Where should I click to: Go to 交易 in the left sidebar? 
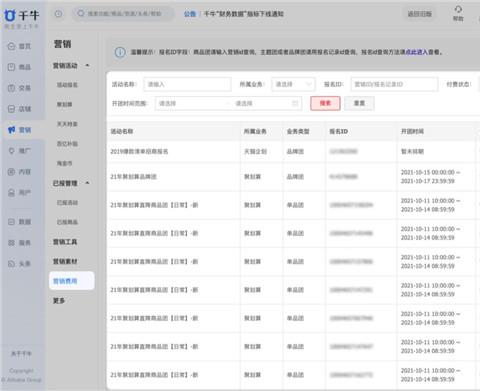coord(20,88)
